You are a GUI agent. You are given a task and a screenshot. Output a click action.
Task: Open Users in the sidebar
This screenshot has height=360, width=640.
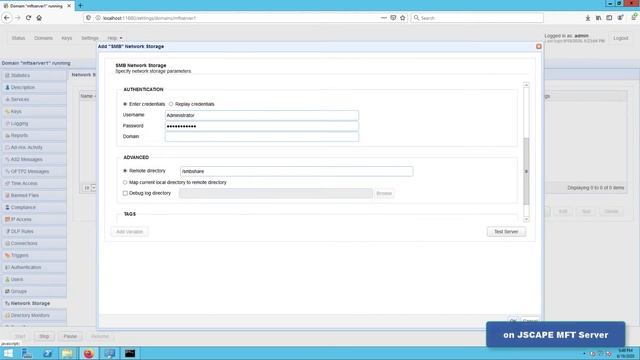tap(33, 280)
